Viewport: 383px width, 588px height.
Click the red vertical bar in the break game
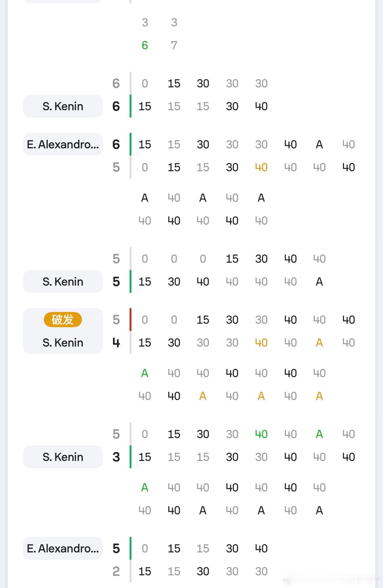pos(131,320)
